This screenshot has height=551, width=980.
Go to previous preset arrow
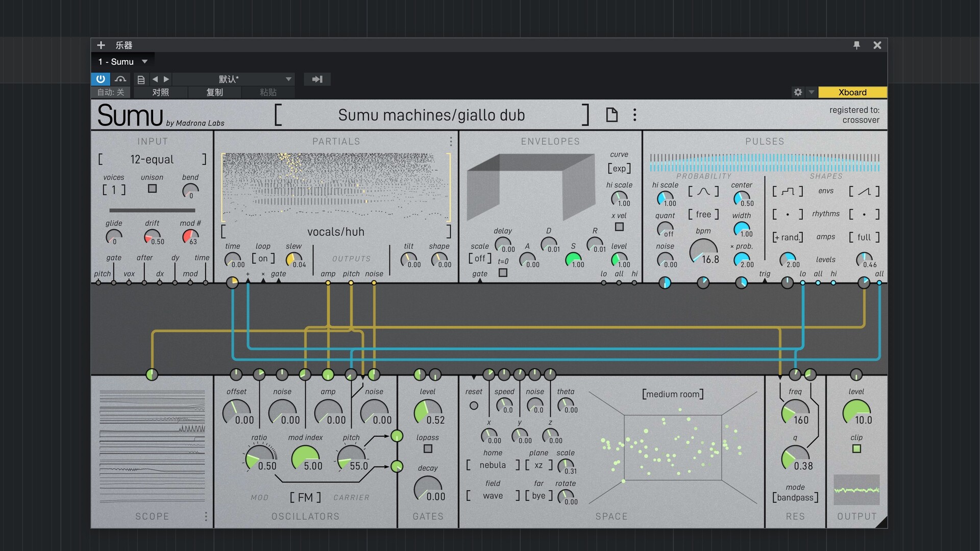155,79
